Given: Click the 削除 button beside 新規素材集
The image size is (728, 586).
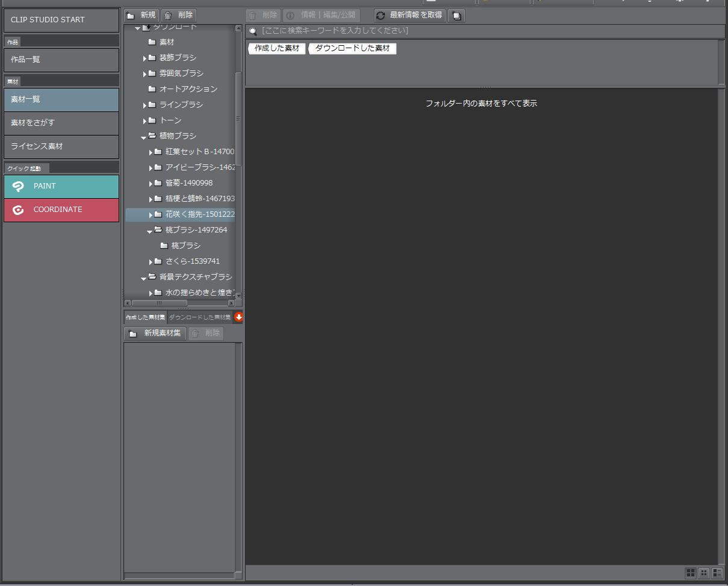Looking at the screenshot, I should tap(206, 334).
